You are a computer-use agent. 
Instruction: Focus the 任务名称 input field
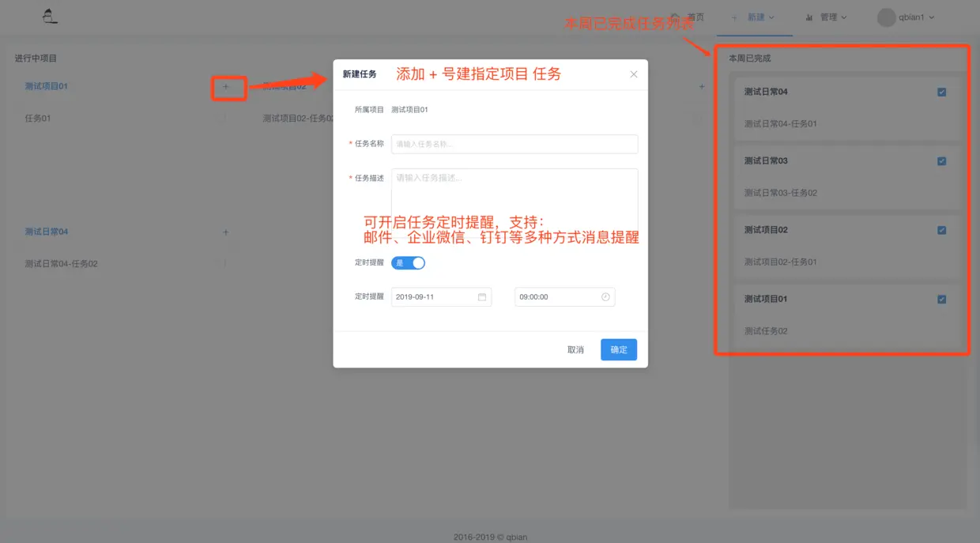[514, 144]
